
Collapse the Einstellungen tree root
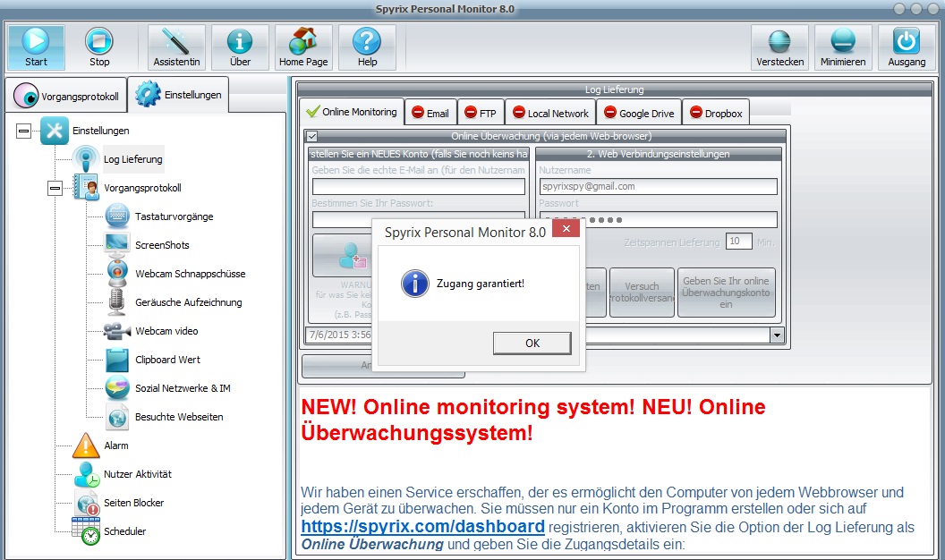tap(23, 131)
